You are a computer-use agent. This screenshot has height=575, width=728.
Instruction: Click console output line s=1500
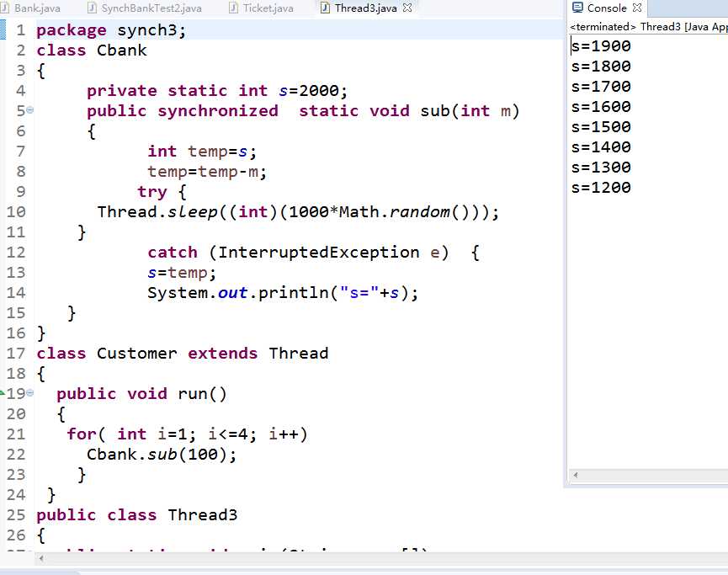coord(601,127)
